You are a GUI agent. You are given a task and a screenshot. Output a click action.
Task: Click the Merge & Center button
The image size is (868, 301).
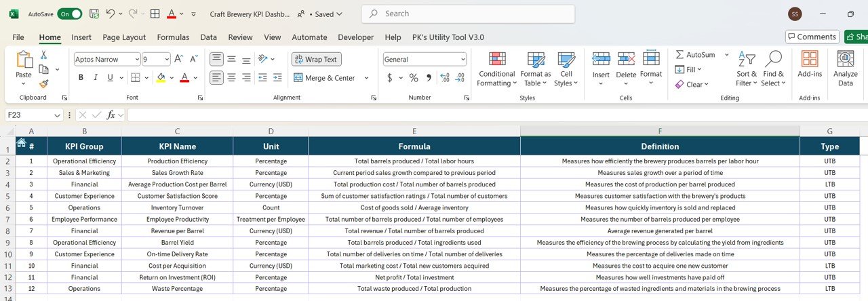click(x=325, y=78)
